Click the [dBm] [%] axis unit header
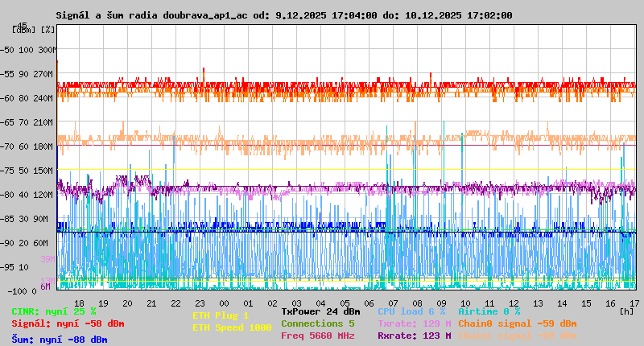The width and height of the screenshot is (644, 346). (34, 30)
